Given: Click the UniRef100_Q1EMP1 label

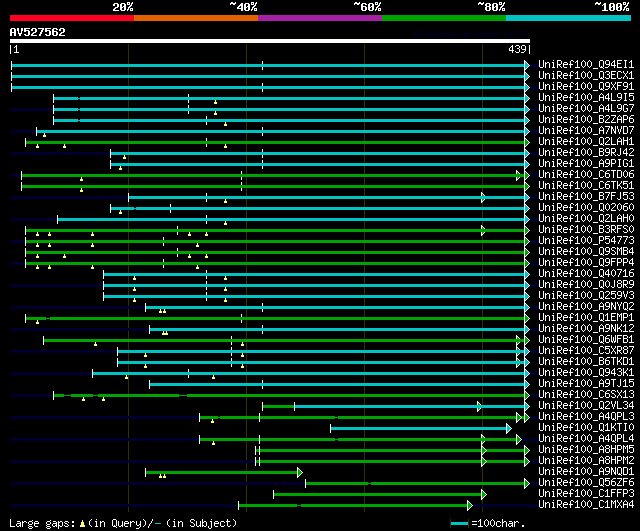Looking at the screenshot, I should pos(586,318).
